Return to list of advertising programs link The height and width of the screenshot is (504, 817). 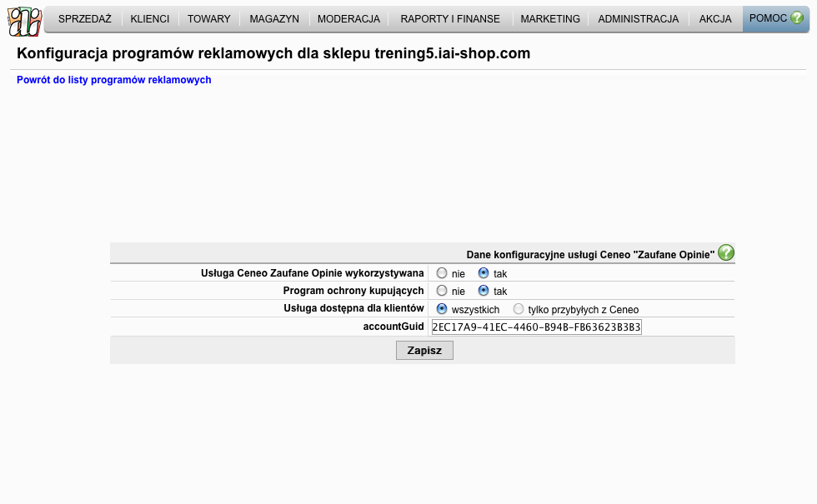tap(114, 80)
